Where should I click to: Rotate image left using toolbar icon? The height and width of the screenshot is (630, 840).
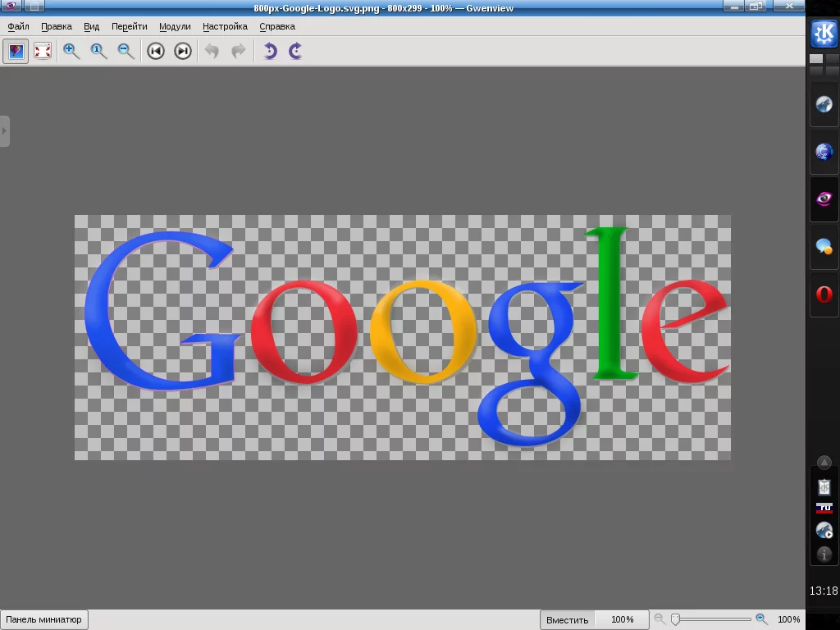(269, 51)
